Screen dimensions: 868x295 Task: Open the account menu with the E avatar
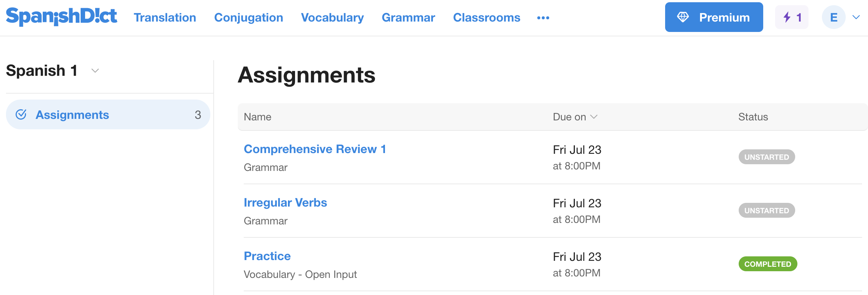[x=833, y=17]
